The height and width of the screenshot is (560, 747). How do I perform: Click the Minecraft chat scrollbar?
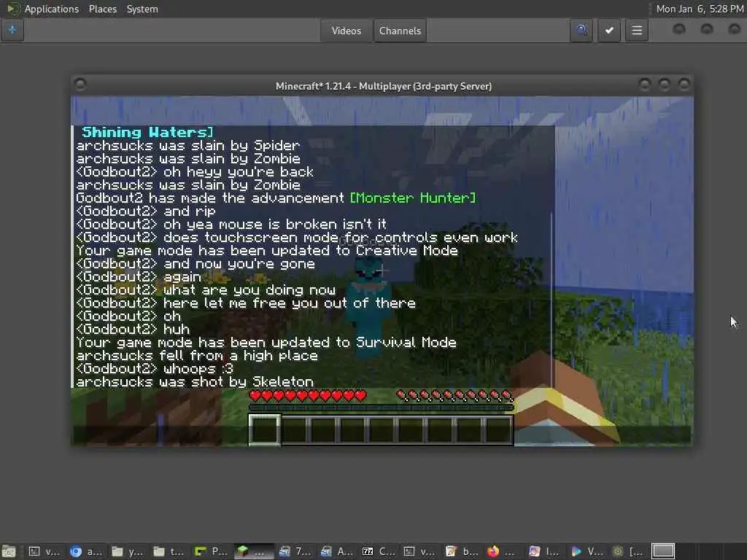(551, 300)
